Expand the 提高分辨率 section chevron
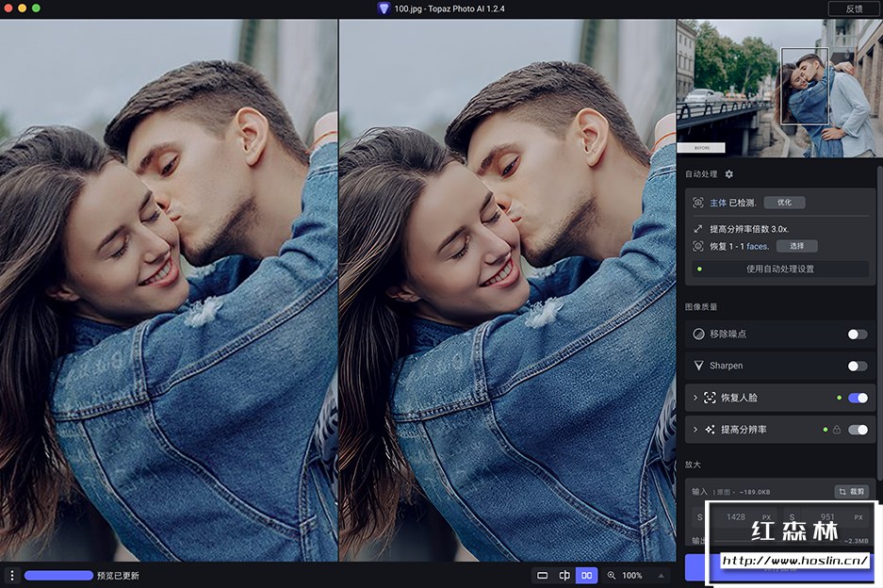 coord(695,430)
